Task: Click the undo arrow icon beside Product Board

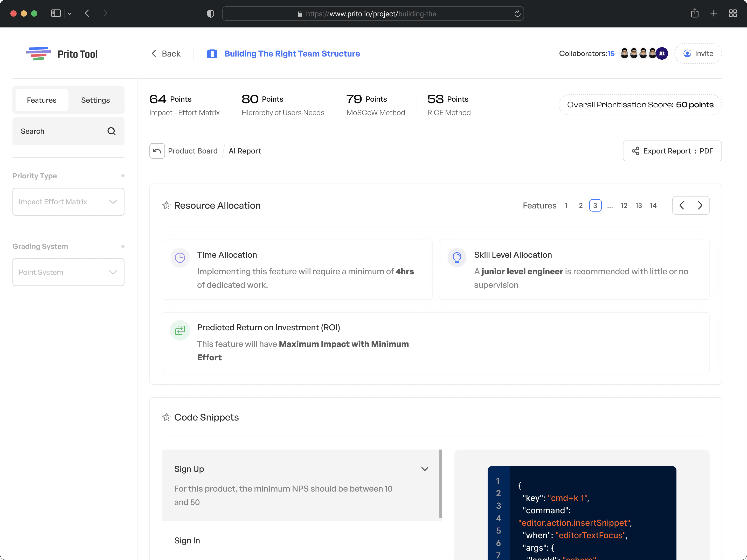Action: (x=157, y=151)
